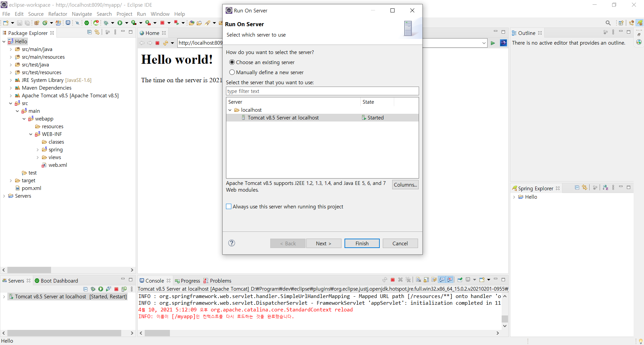
Task: Open the Refactor menu
Action: [58, 14]
